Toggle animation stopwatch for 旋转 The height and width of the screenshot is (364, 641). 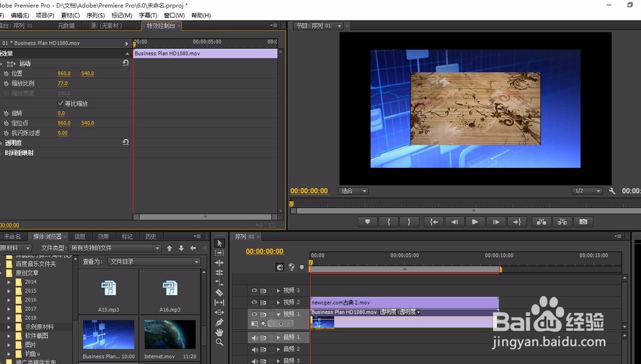pos(6,113)
